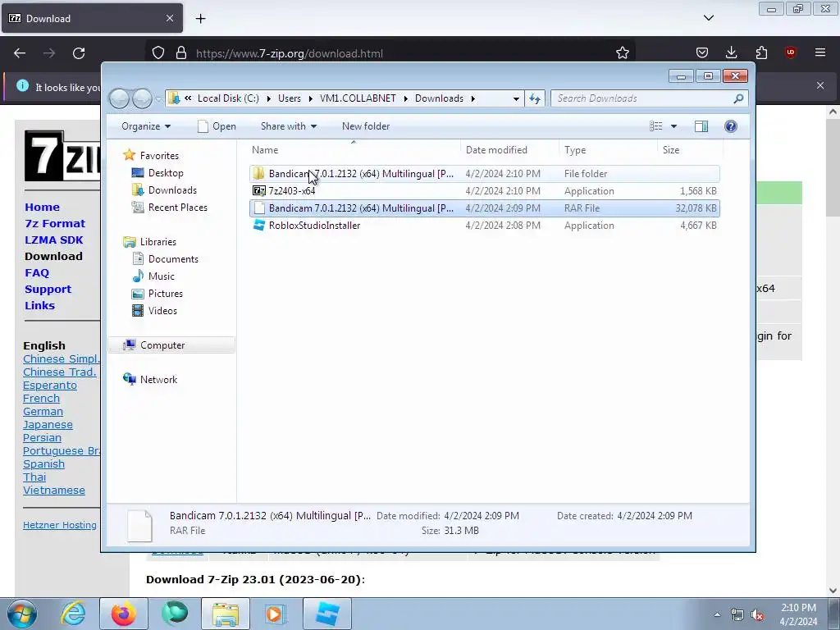
Task: Open Documents library
Action: click(x=173, y=258)
